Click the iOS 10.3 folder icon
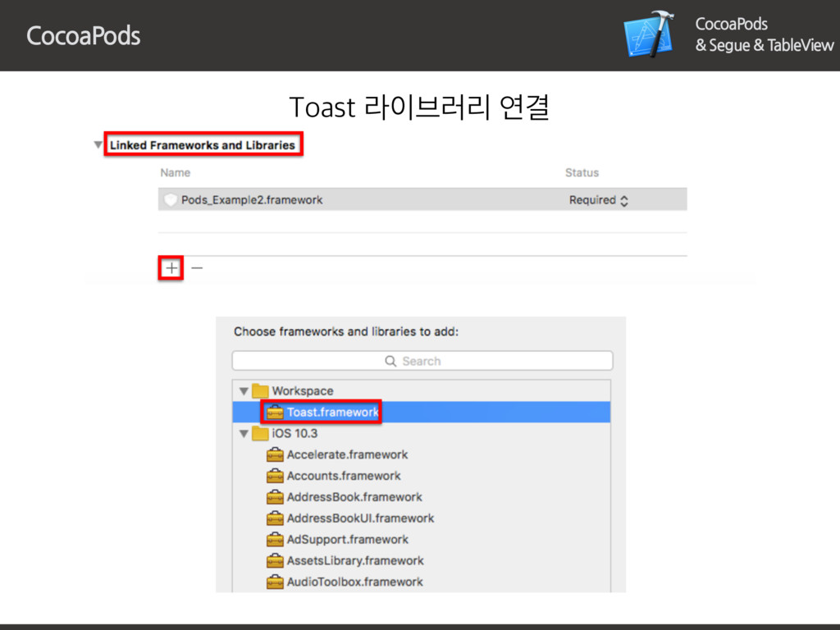This screenshot has width=840, height=630. click(260, 433)
